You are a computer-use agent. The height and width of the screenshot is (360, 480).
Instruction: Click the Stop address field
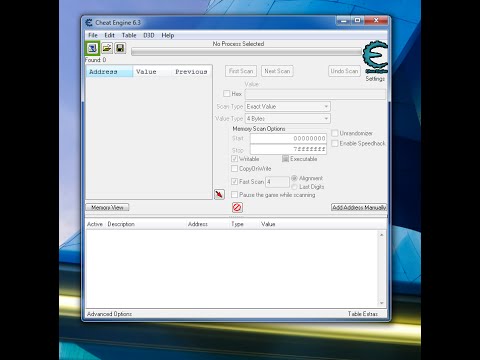pyautogui.click(x=288, y=149)
